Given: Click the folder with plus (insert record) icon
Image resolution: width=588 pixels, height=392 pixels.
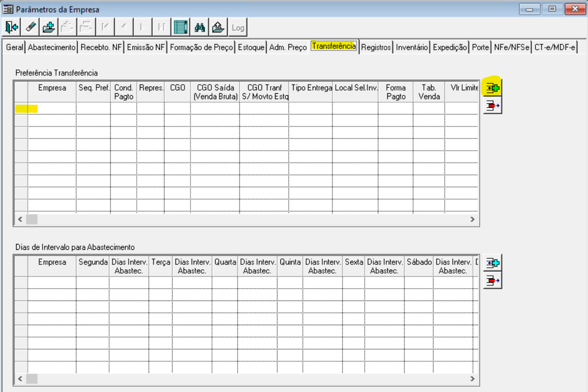Looking at the screenshot, I should click(49, 27).
